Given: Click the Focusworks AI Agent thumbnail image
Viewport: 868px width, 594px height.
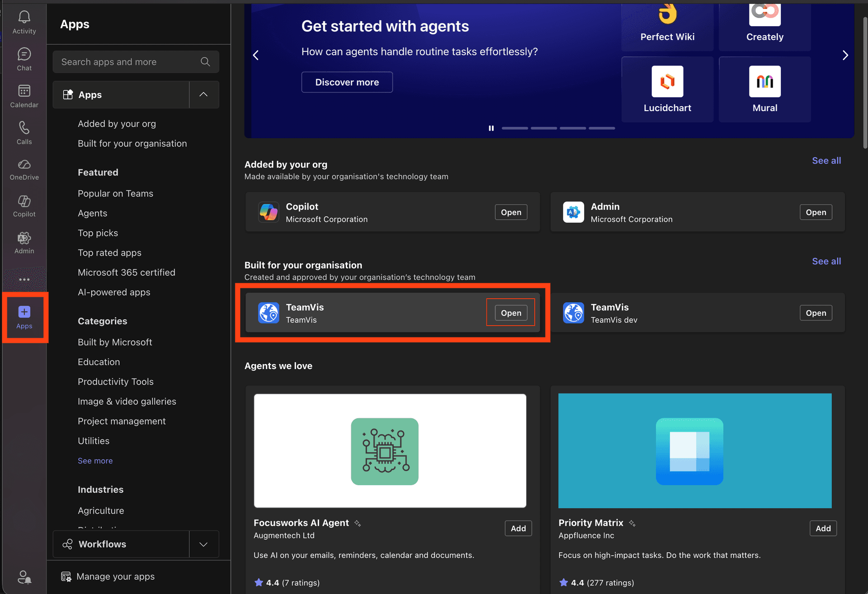Looking at the screenshot, I should [x=390, y=451].
